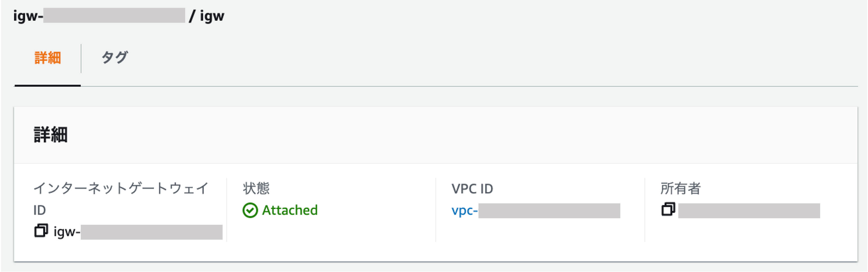
Task: Click the page title ending in / igw
Action: coord(118,15)
